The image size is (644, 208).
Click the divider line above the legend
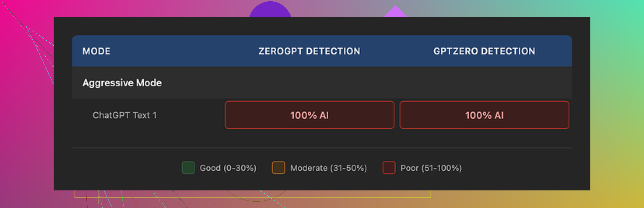click(322, 148)
